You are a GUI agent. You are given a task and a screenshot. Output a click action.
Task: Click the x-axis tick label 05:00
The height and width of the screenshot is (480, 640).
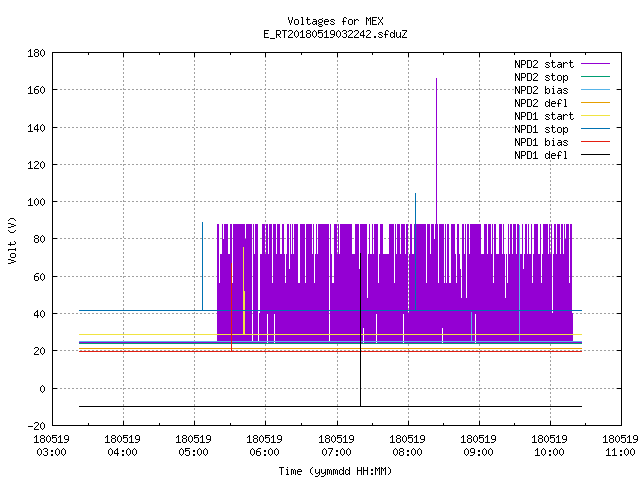(194, 452)
